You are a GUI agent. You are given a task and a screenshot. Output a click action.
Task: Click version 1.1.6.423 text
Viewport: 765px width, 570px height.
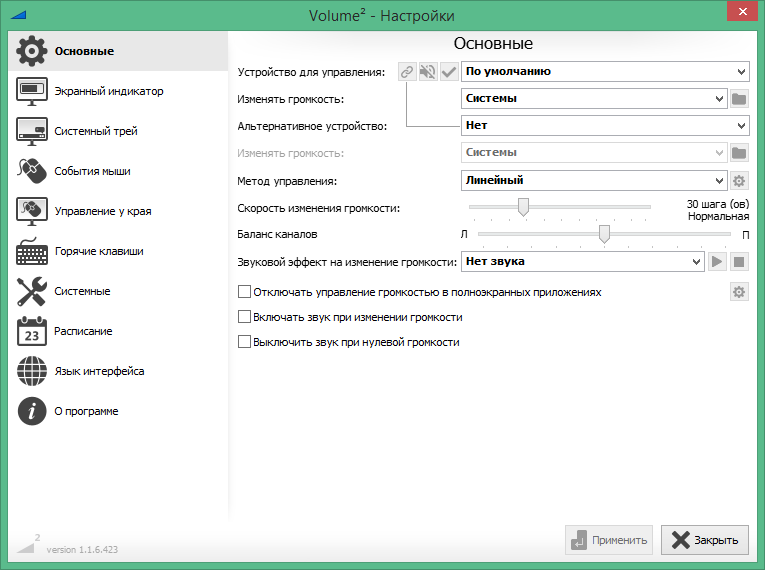tap(82, 550)
